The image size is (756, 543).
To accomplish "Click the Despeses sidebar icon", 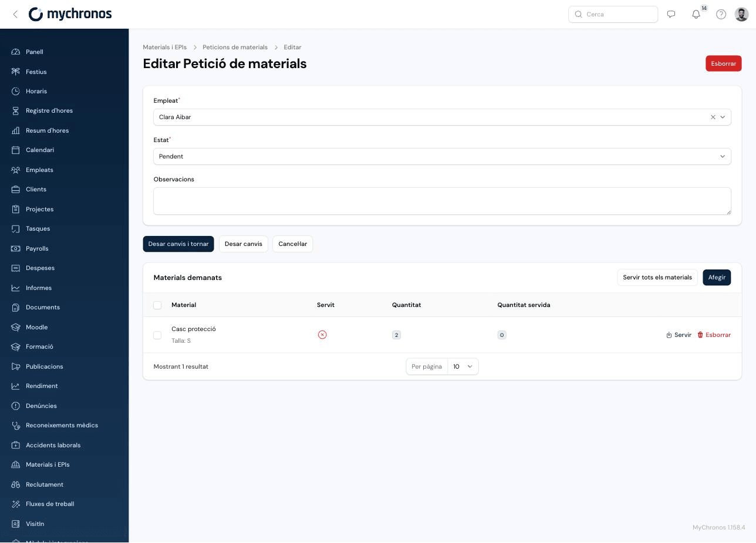I will pyautogui.click(x=16, y=268).
